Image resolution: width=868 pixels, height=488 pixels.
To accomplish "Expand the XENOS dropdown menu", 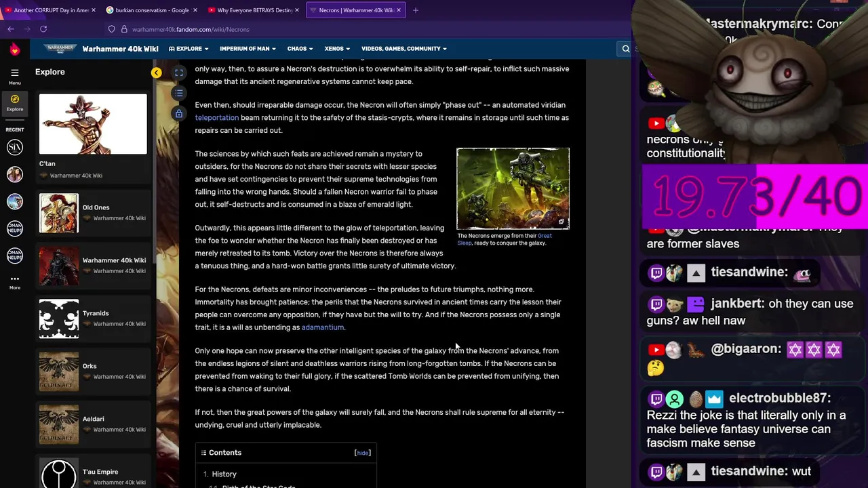I will (337, 49).
